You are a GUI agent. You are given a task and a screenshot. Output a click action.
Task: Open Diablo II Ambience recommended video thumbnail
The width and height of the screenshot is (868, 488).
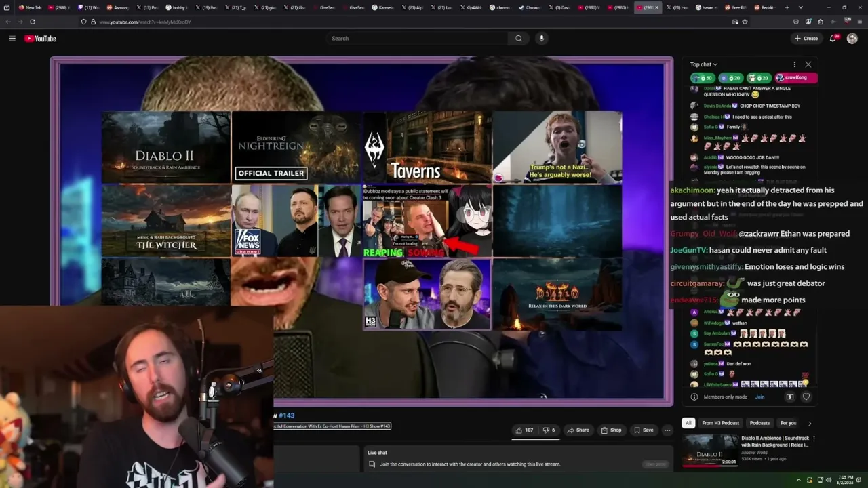[709, 451]
